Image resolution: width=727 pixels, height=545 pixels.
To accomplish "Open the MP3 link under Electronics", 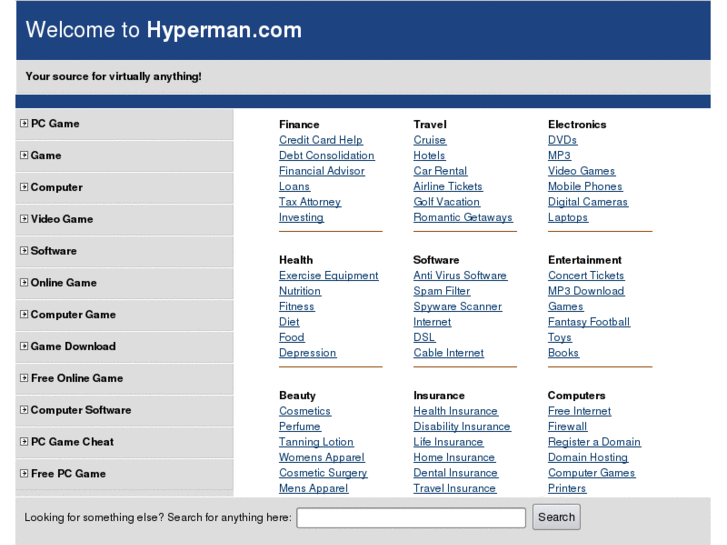I will [x=559, y=155].
